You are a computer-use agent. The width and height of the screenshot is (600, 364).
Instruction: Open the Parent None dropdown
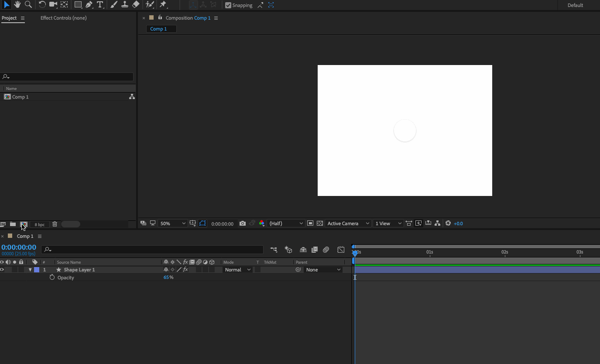(x=323, y=270)
